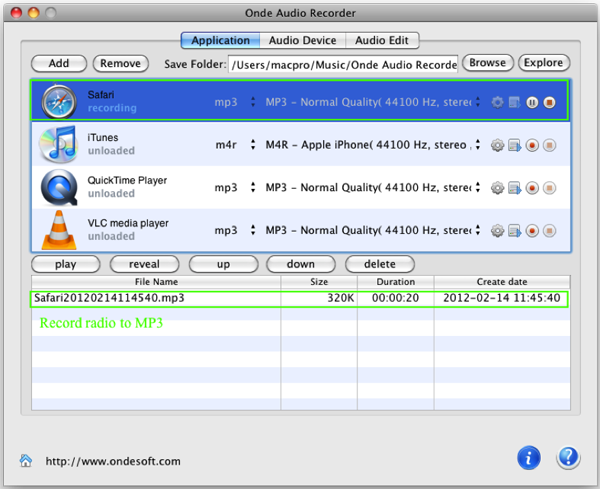600x489 pixels.
Task: Click the delete button above file list
Action: (x=379, y=265)
